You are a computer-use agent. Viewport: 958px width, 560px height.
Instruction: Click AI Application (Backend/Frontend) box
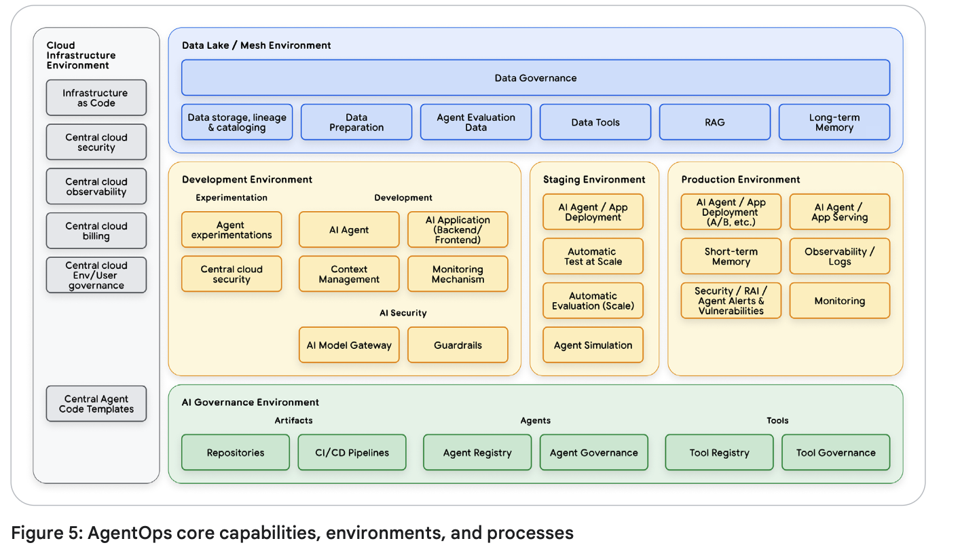[458, 229]
